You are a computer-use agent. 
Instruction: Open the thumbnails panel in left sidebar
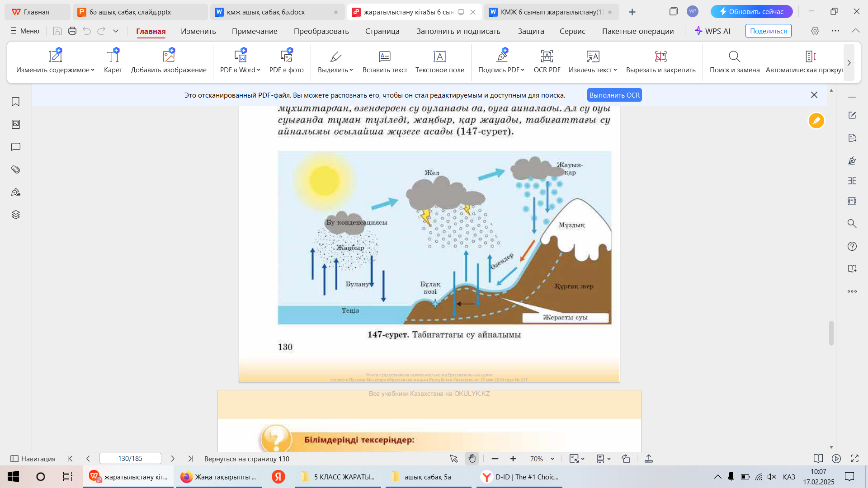click(16, 124)
